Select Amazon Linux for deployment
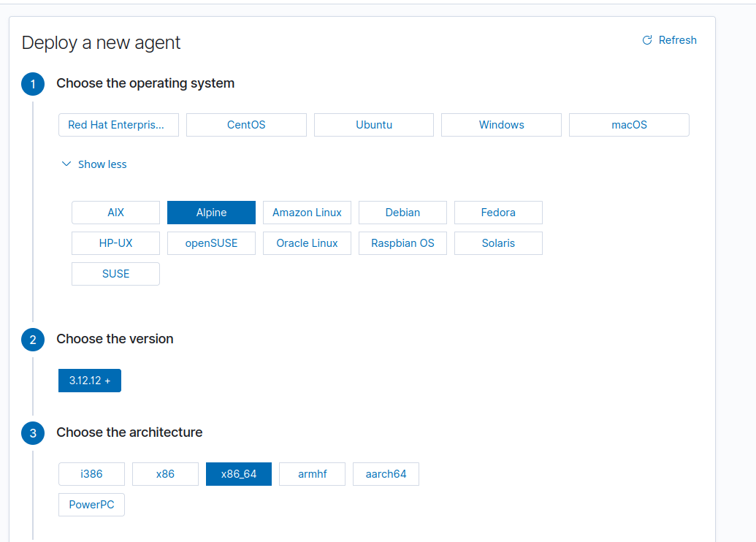The image size is (756, 542). (x=307, y=212)
